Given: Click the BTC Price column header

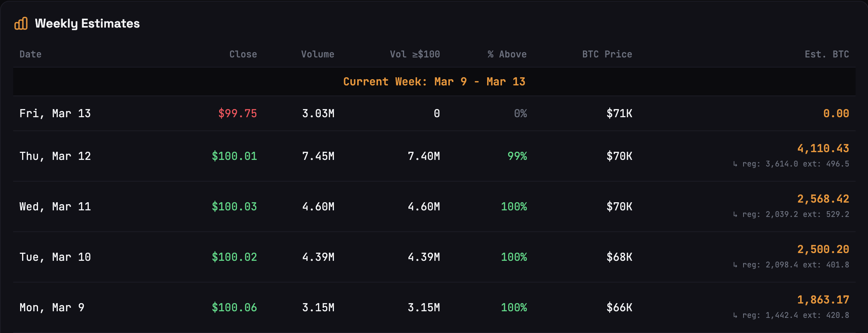Looking at the screenshot, I should pos(607,54).
